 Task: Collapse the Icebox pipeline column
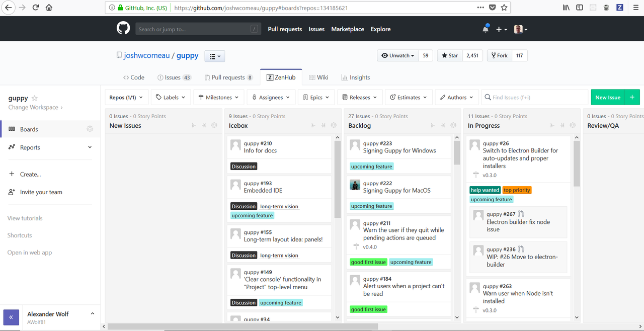(313, 125)
